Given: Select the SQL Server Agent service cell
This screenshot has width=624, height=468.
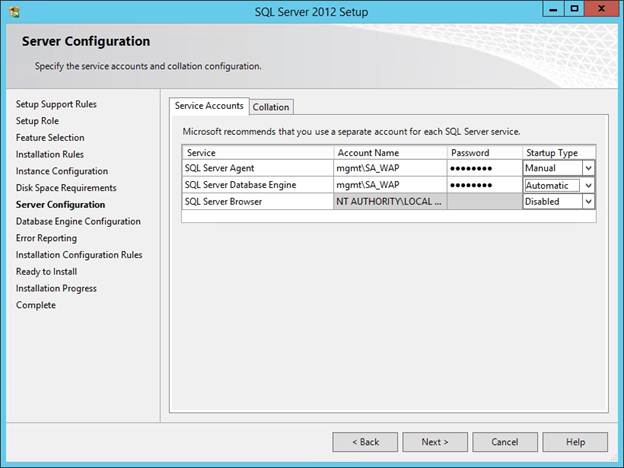Looking at the screenshot, I should click(x=257, y=168).
